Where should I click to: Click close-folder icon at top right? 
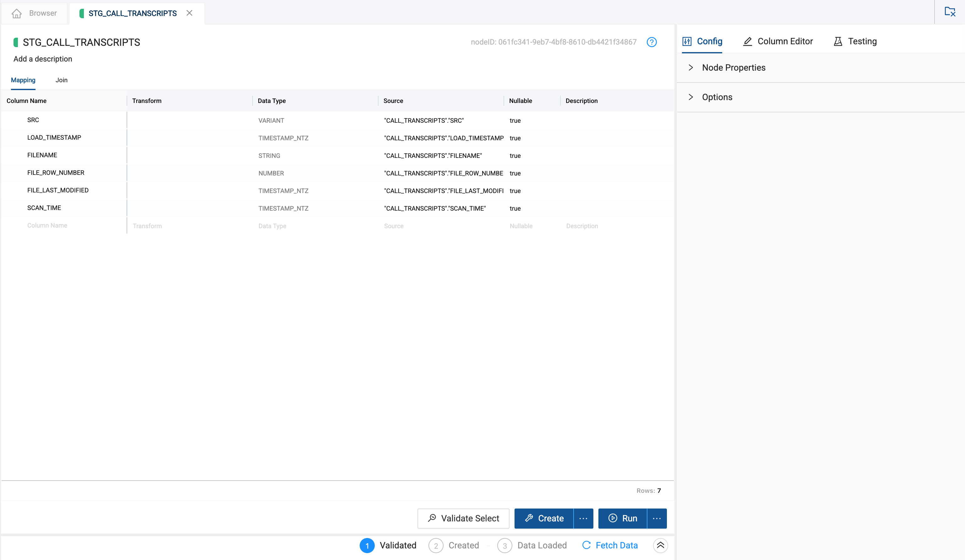(x=950, y=12)
